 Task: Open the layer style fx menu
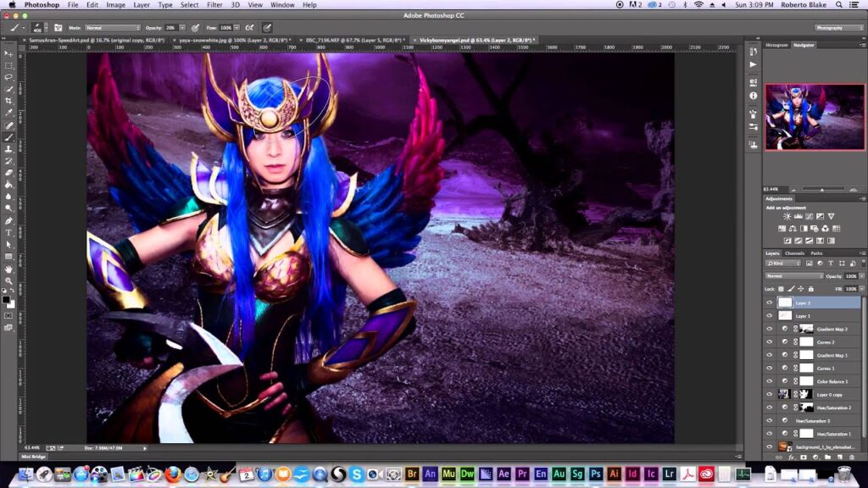pos(791,457)
